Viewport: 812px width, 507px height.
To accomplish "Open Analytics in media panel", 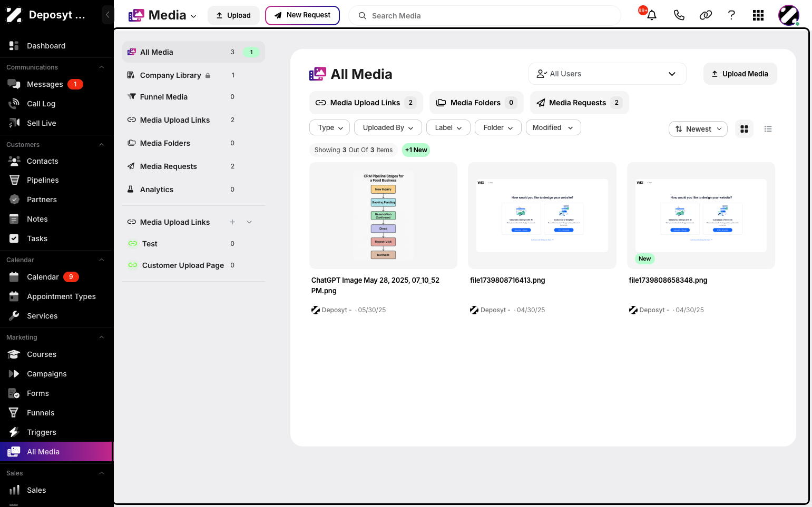I will click(x=193, y=190).
